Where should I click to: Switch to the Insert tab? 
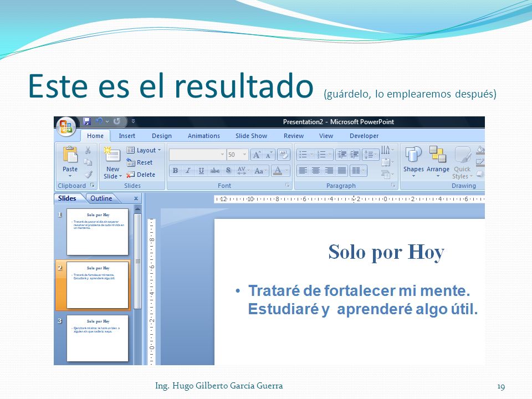pos(127,136)
